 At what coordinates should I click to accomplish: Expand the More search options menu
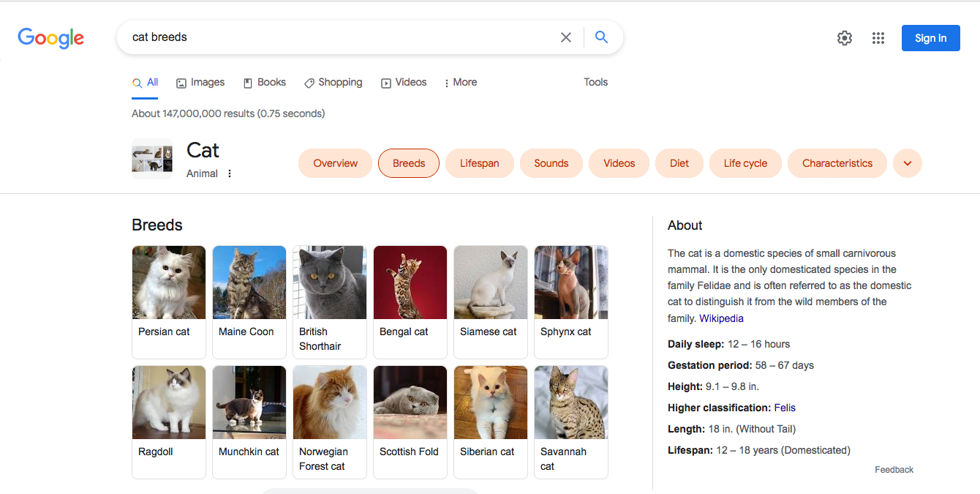click(460, 82)
